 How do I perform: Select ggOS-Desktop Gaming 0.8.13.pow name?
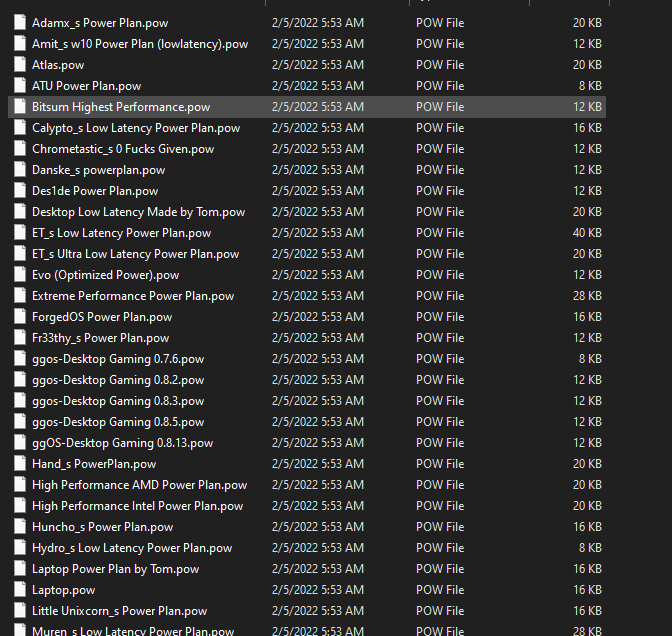click(x=123, y=443)
